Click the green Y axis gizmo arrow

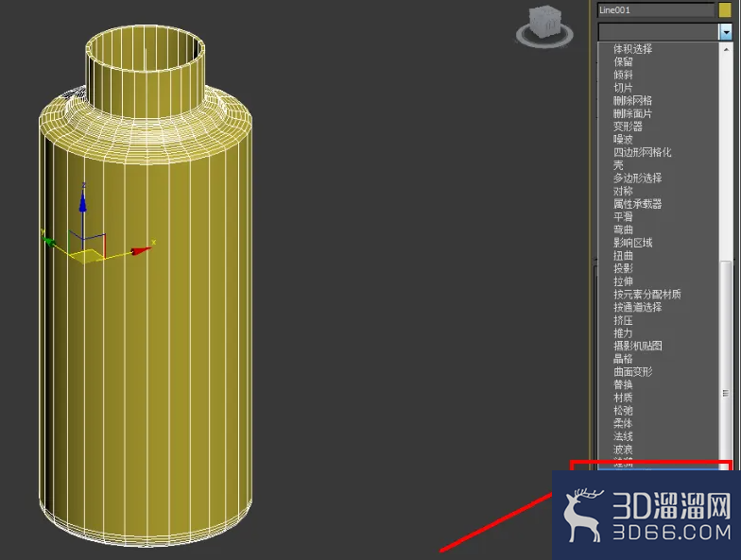(49, 242)
